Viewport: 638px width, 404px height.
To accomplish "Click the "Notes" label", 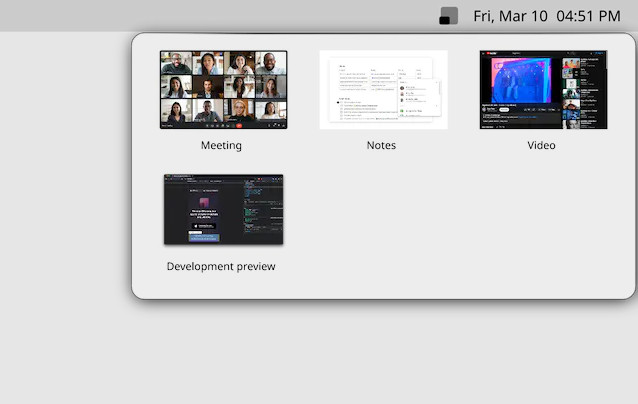I will tap(381, 145).
